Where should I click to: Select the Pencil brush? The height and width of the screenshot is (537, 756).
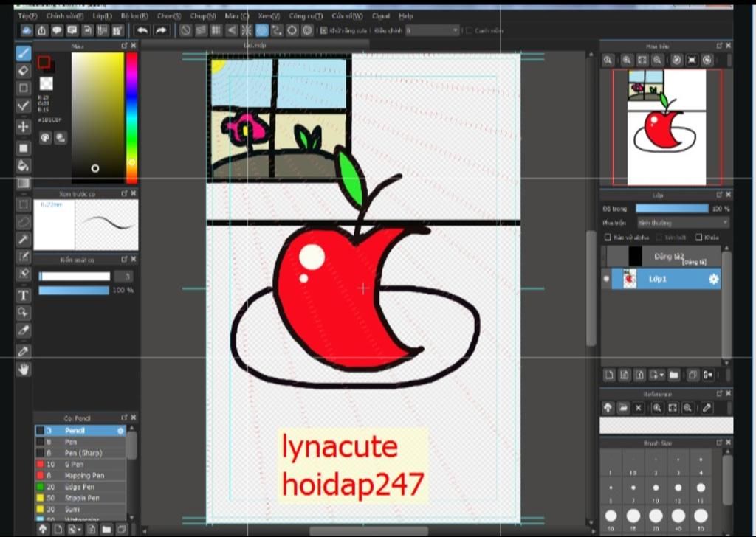(80, 431)
